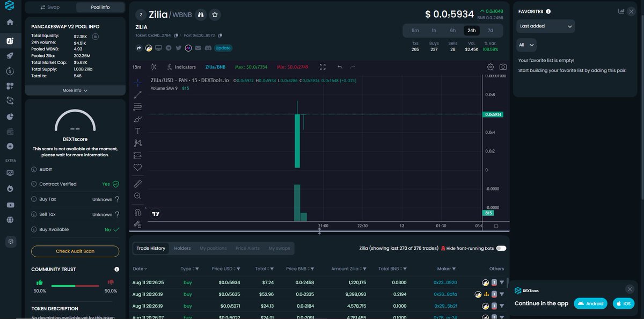Viewport: 644px width, 319px height.
Task: Select the trend line drawing tool
Action: pos(138,95)
